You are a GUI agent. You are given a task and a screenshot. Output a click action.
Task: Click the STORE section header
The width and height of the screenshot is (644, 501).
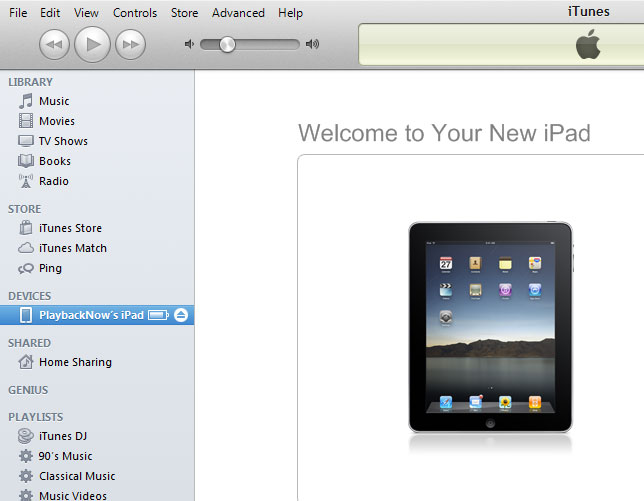pos(24,209)
